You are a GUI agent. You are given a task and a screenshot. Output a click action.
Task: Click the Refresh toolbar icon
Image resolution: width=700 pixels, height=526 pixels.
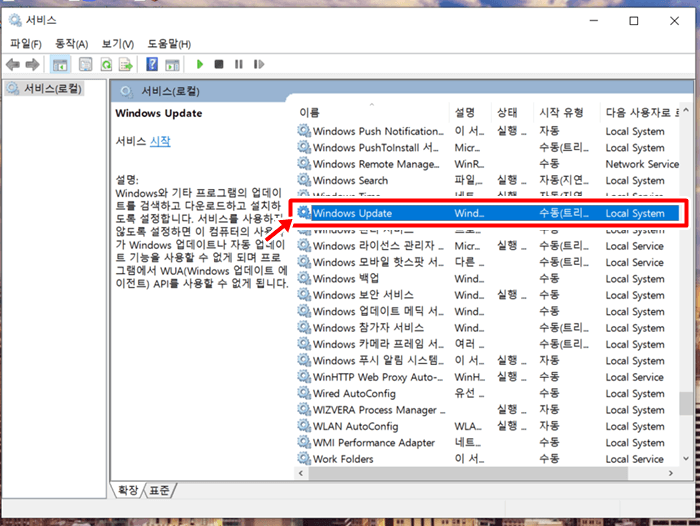pyautogui.click(x=106, y=65)
